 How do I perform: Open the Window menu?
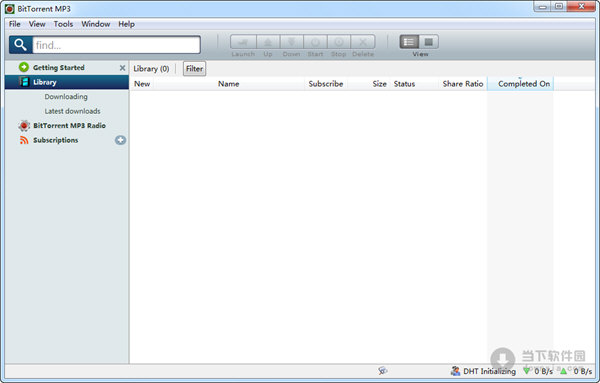[x=96, y=24]
